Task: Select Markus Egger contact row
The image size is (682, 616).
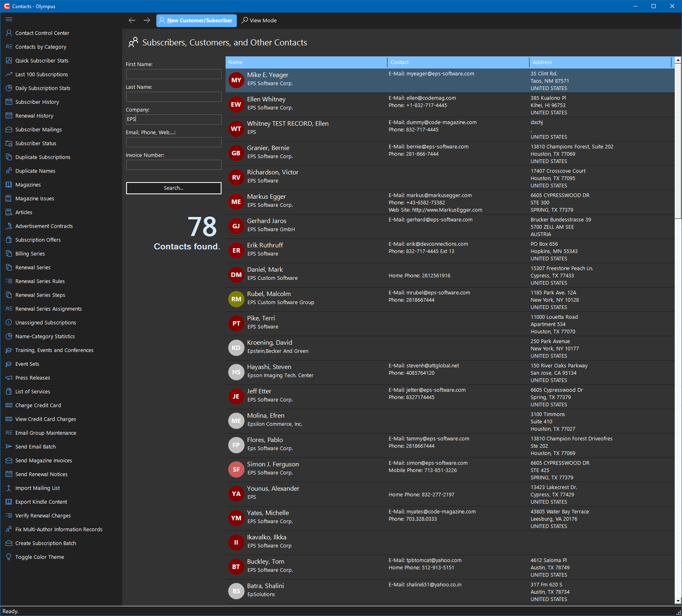Action: [x=450, y=202]
